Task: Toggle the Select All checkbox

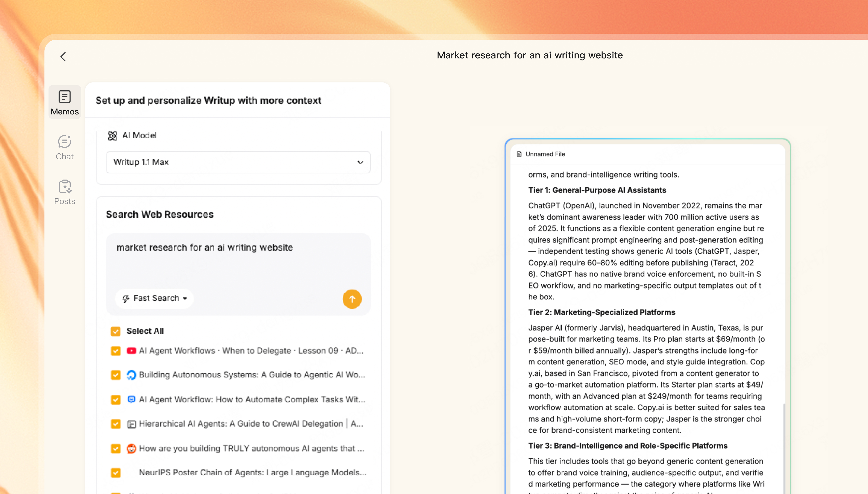Action: click(x=116, y=331)
